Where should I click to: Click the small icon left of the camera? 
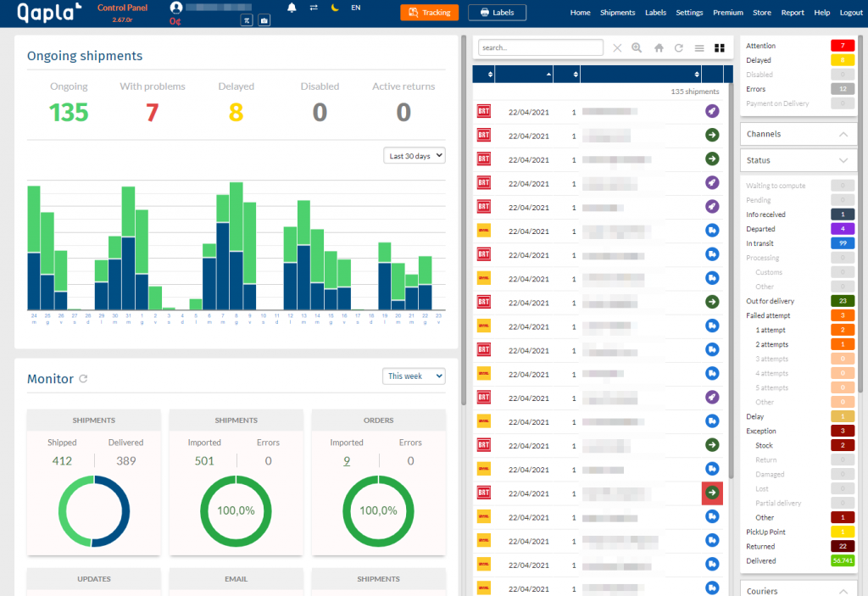(247, 20)
